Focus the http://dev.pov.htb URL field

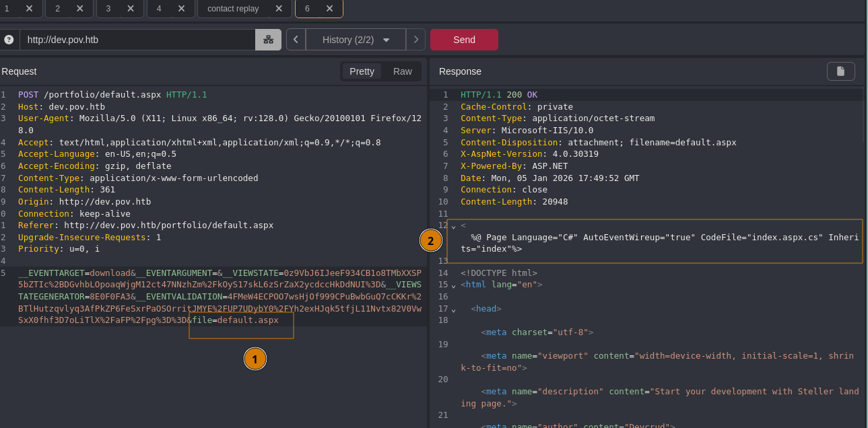pos(137,40)
